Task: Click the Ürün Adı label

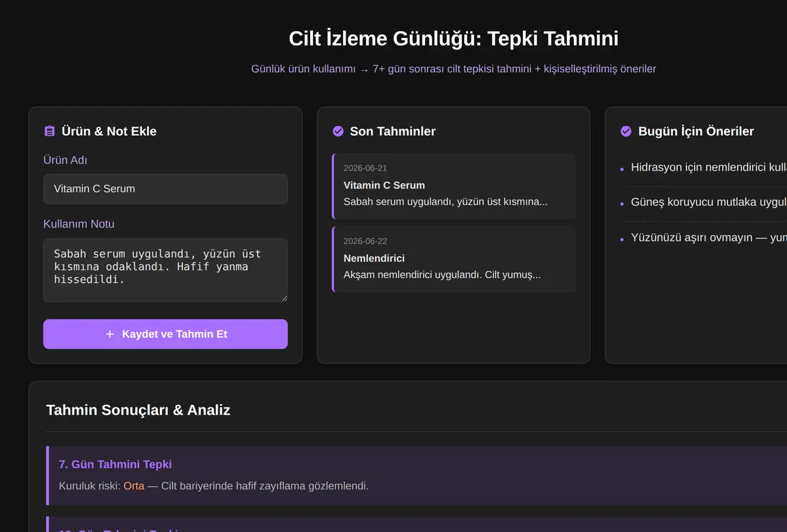Action: [65, 160]
